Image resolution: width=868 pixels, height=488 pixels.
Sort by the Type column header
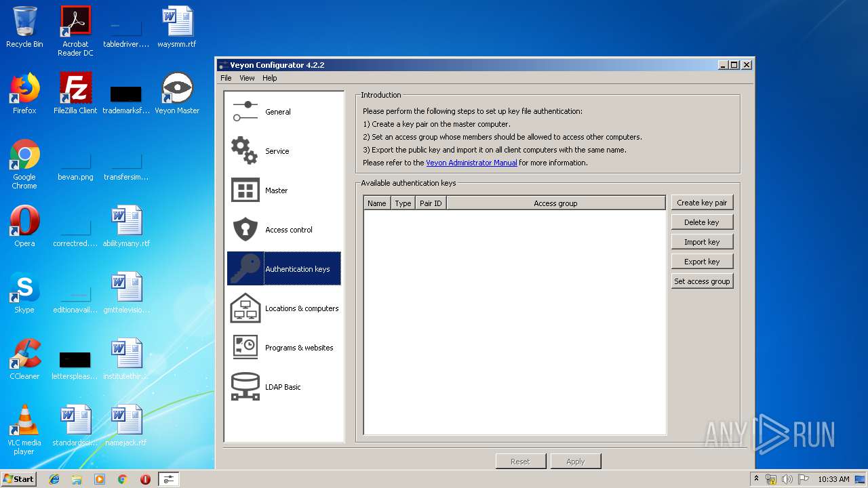tap(403, 203)
